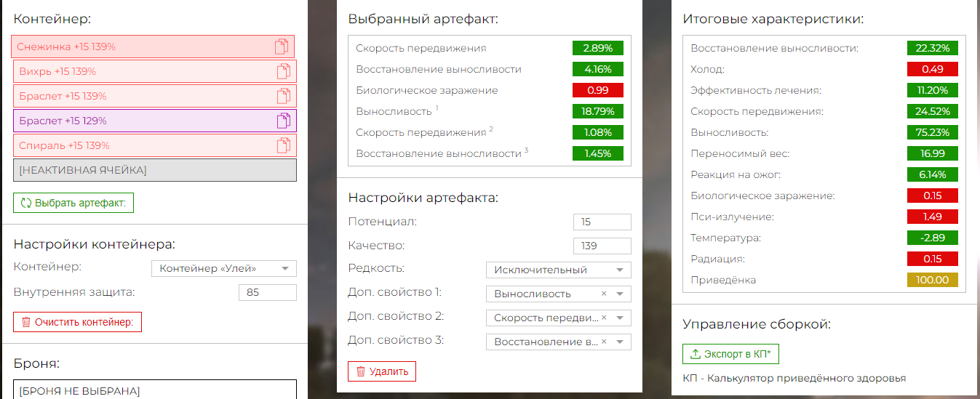Click Восстановление выносливости 1.45% value

pyautogui.click(x=598, y=153)
